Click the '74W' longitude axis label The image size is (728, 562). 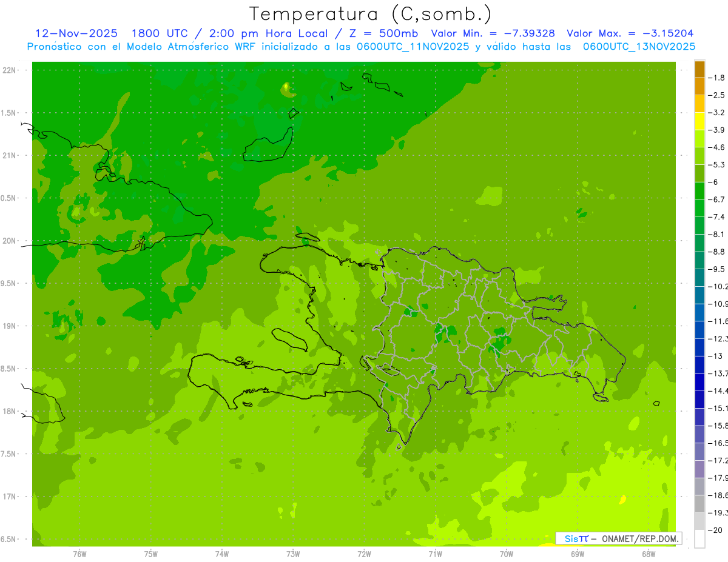(x=222, y=554)
